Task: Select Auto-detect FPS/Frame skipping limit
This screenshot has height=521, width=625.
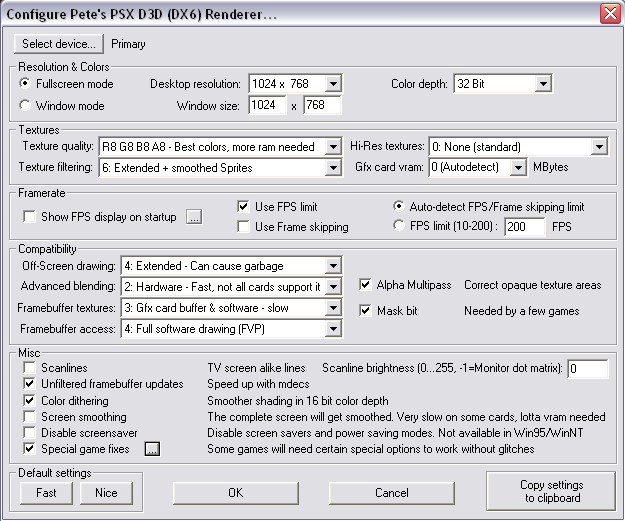Action: pos(398,206)
